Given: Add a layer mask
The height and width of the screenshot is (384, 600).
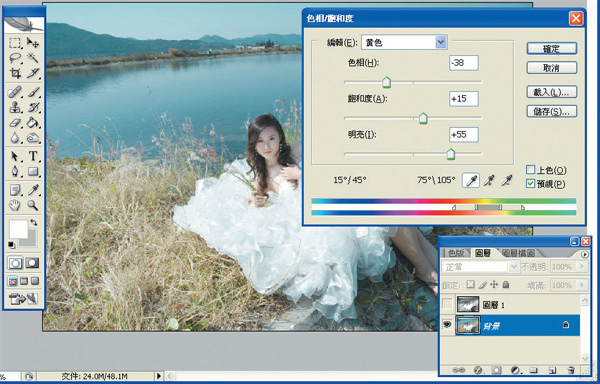Looking at the screenshot, I should 497,370.
